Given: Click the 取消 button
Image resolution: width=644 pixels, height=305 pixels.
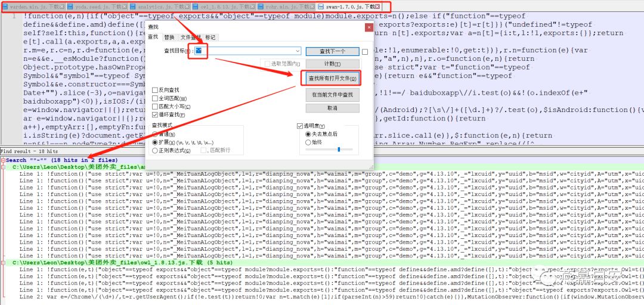Looking at the screenshot, I should [333, 108].
